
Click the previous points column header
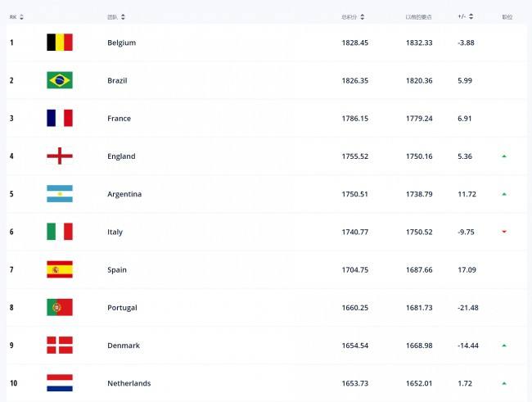pyautogui.click(x=419, y=17)
